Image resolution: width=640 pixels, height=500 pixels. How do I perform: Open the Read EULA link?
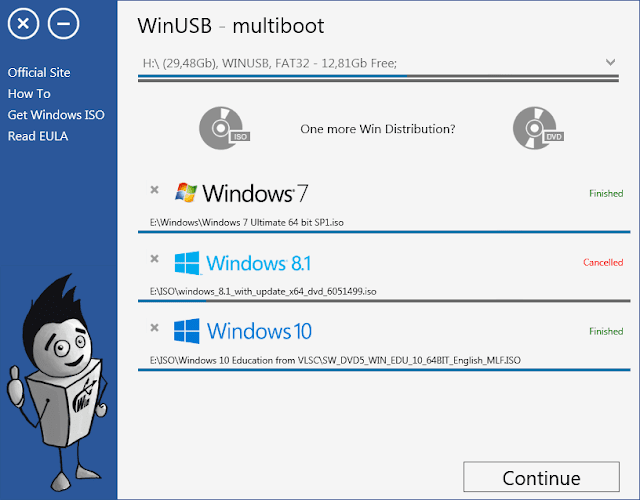coord(38,136)
